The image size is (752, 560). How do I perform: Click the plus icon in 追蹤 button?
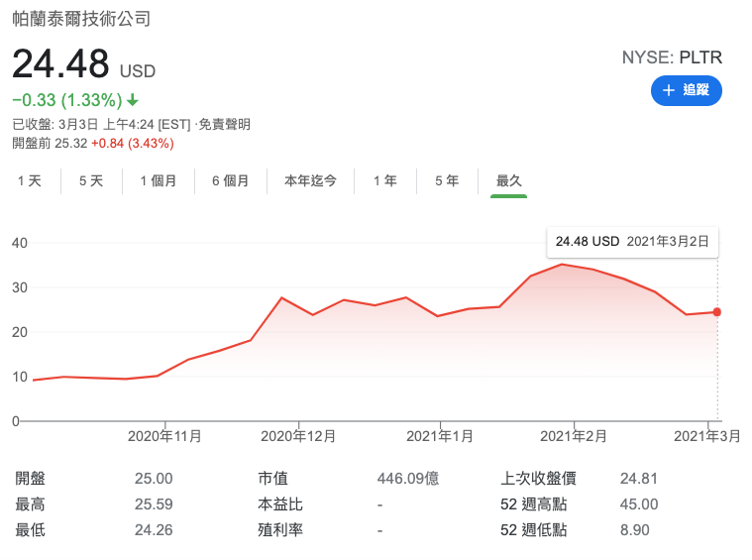tap(668, 90)
